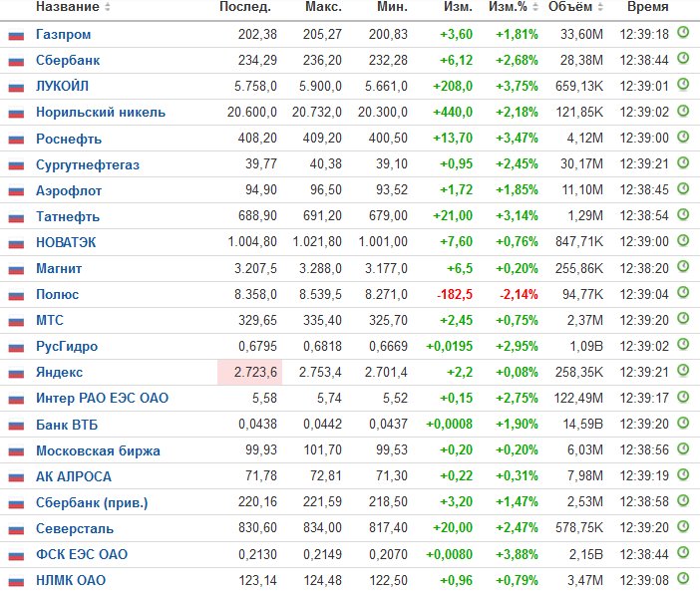Open the Полюс stock link
The width and height of the screenshot is (700, 592).
pyautogui.click(x=57, y=294)
